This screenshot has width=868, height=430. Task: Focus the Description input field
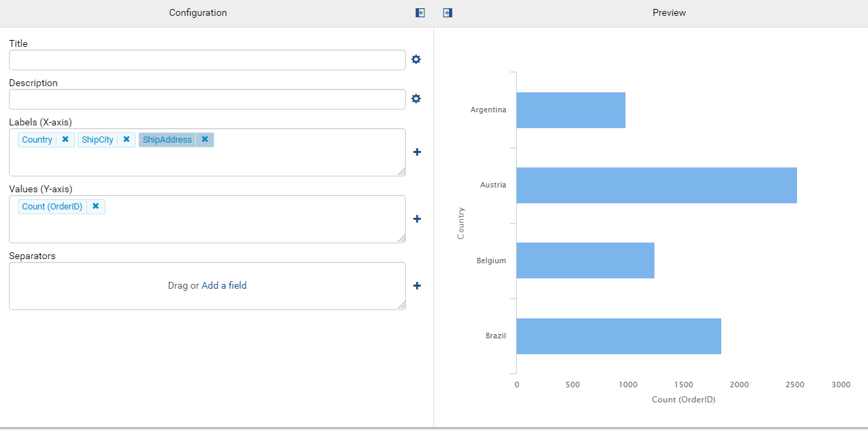pyautogui.click(x=207, y=99)
